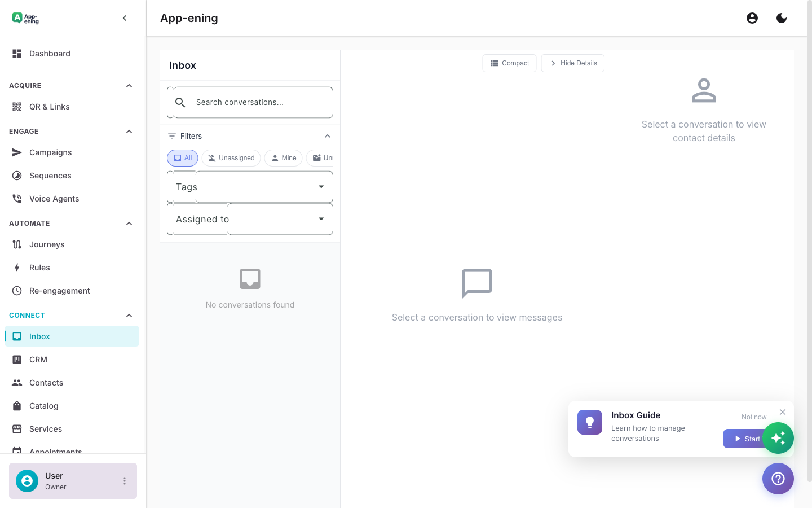The image size is (812, 508).
Task: Select the QR & Links sidebar icon
Action: pyautogui.click(x=16, y=107)
